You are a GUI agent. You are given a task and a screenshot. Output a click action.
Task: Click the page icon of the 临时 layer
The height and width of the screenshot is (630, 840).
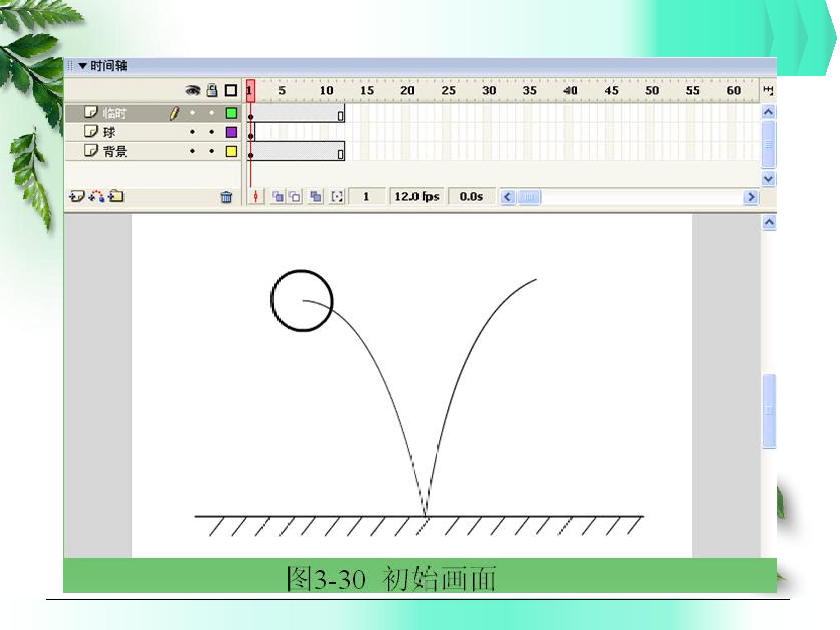click(91, 112)
